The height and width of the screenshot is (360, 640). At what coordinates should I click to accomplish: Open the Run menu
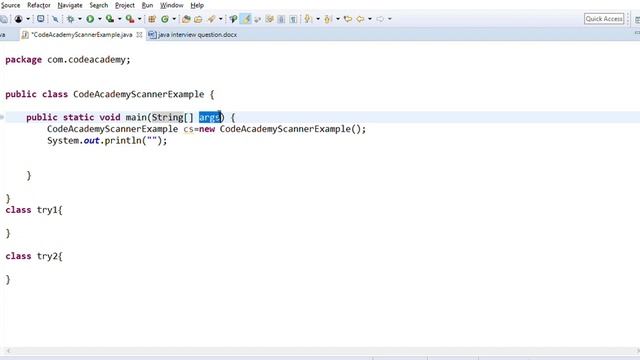(147, 5)
